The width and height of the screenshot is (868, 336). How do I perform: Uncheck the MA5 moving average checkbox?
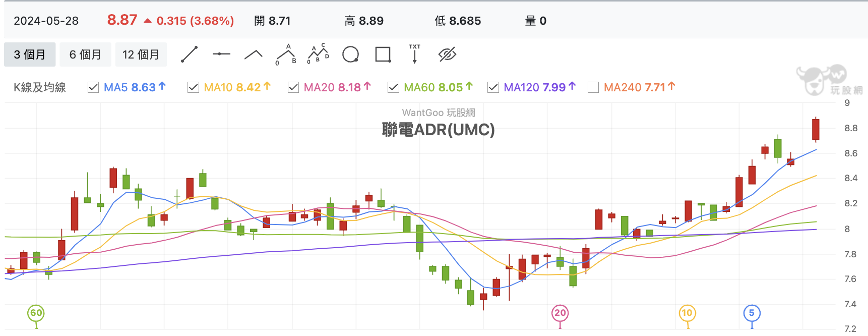point(93,87)
